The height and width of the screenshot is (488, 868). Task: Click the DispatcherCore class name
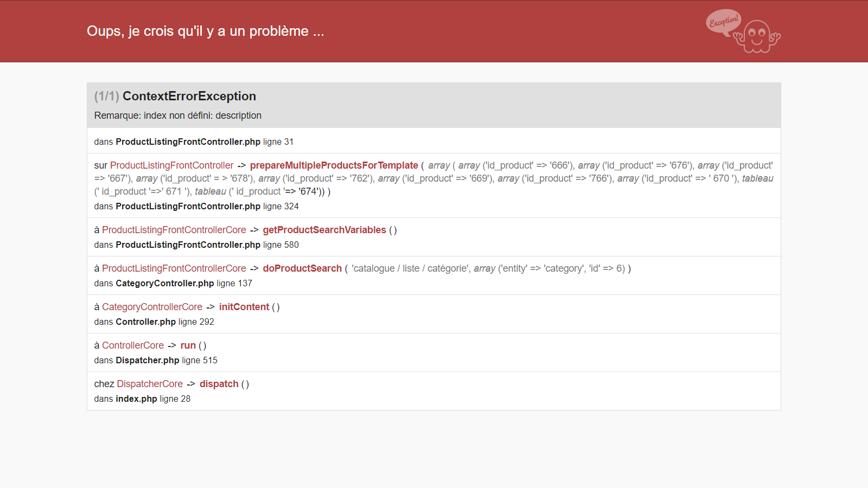coord(150,384)
